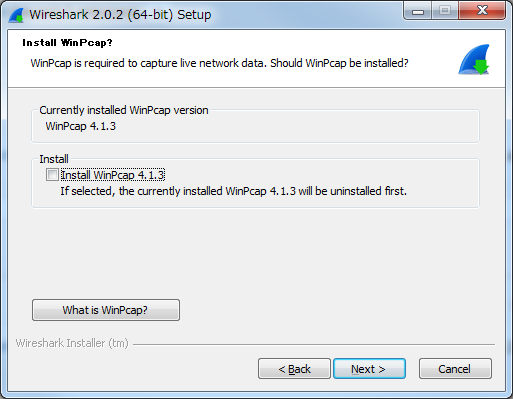Click the Wireshark fin icon in title bar
The height and width of the screenshot is (399, 513).
(x=17, y=15)
